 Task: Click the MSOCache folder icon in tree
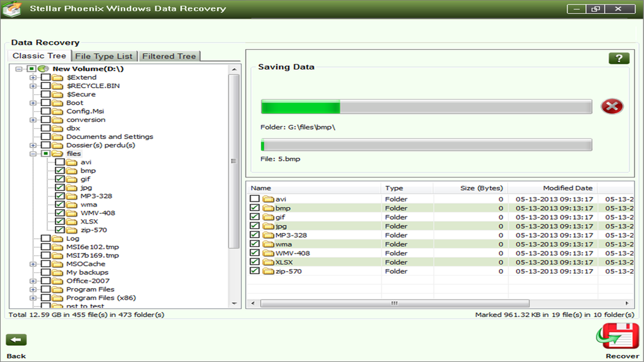pos(57,264)
